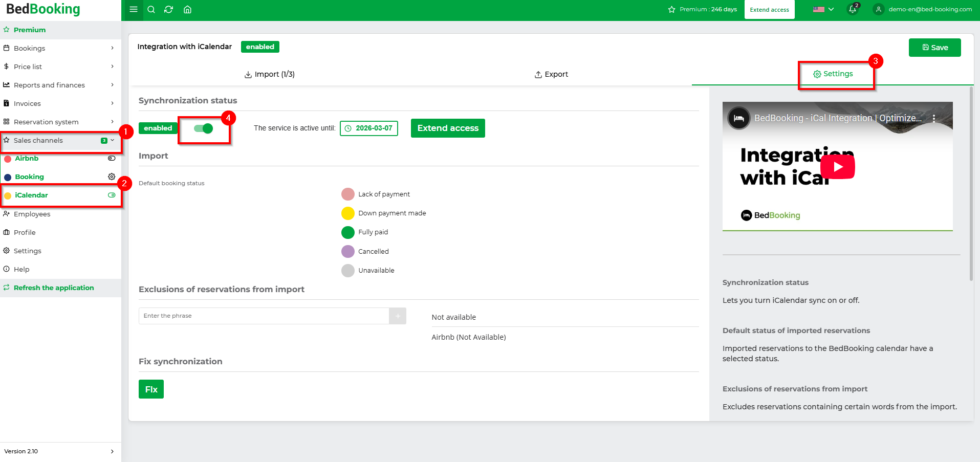Toggle synchronization status switch
The height and width of the screenshot is (462, 980).
tap(203, 128)
